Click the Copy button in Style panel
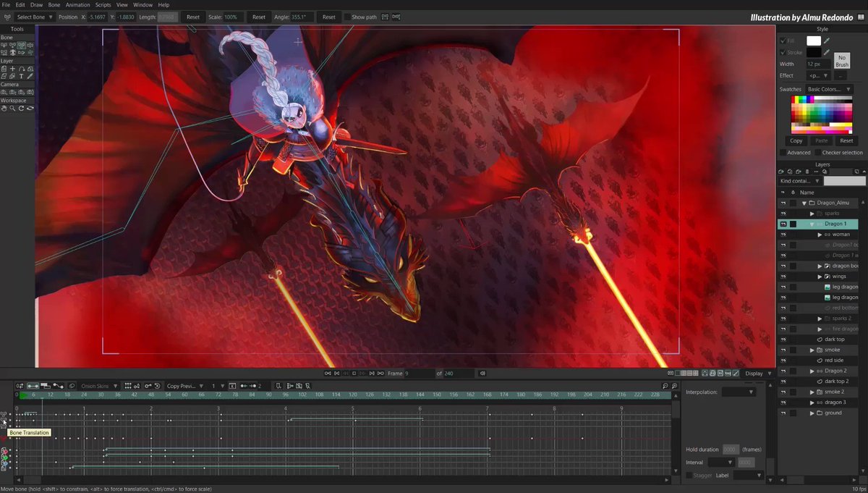This screenshot has width=868, height=493. [796, 140]
